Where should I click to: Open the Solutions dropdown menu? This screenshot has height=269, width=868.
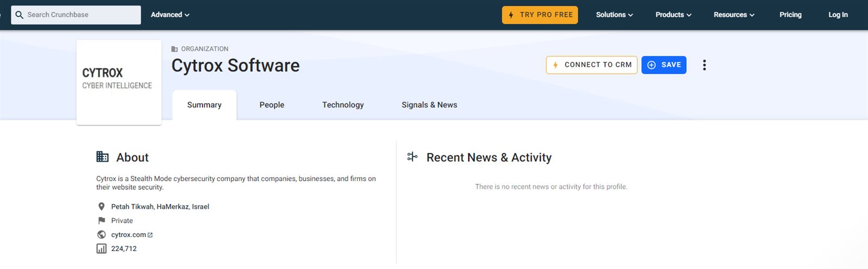pos(614,15)
